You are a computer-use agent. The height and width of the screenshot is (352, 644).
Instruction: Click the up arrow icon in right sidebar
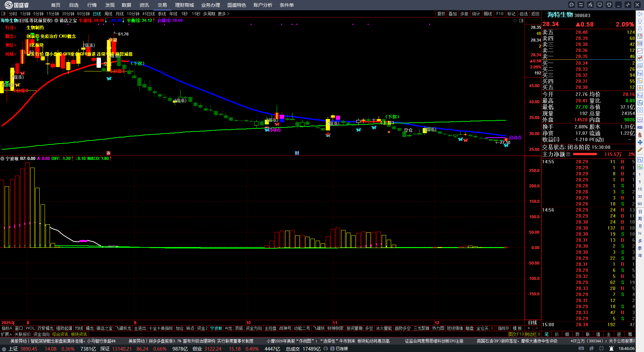pos(640,21)
